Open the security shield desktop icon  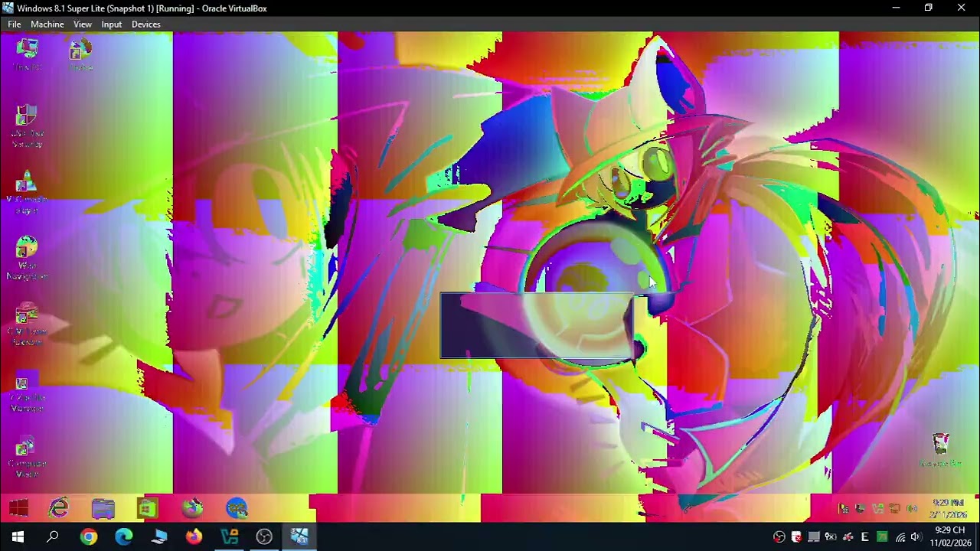pos(27,126)
